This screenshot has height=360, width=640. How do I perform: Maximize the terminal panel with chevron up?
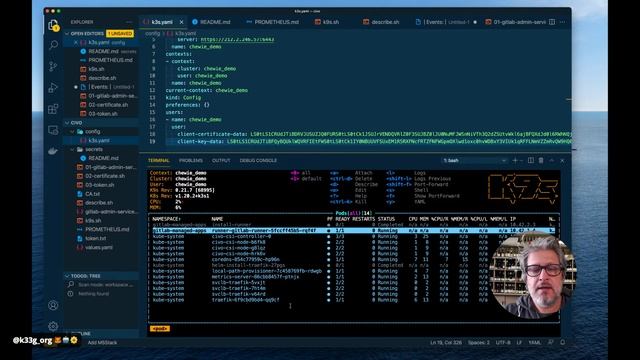pyautogui.click(x=551, y=160)
